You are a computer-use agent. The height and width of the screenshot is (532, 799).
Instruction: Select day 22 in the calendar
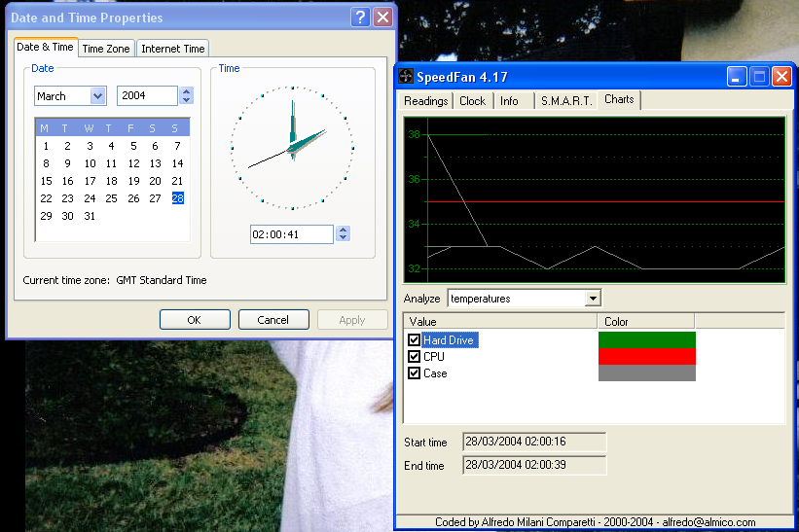coord(46,198)
